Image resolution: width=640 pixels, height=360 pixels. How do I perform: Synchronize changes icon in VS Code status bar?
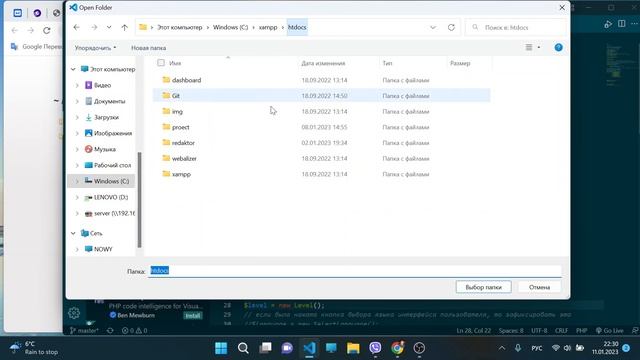(110, 331)
